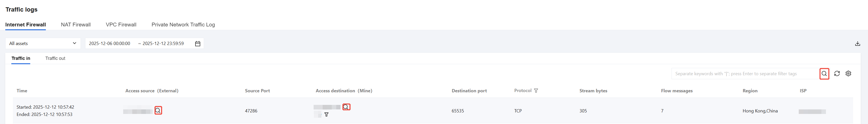
Task: Search the access source IP magnifier
Action: pos(158,111)
